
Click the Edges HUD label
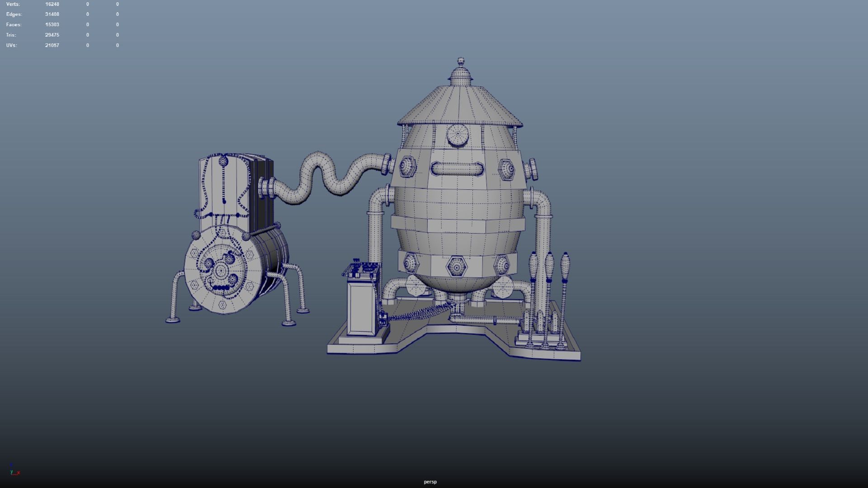(x=13, y=14)
